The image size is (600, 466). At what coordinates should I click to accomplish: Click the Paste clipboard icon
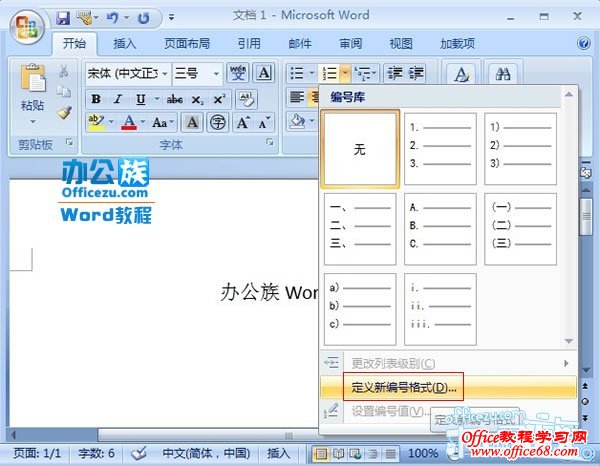click(x=33, y=78)
